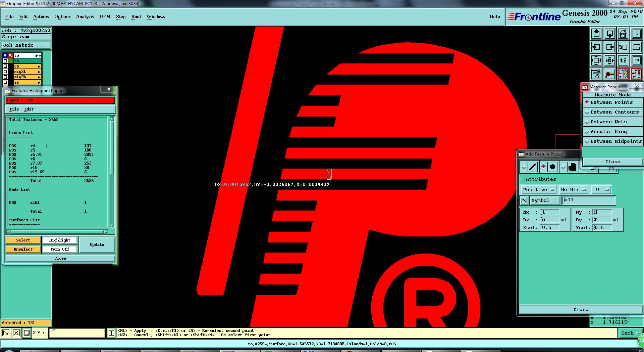Open the Positive polarity dropdown
The image size is (644, 352).
point(538,190)
